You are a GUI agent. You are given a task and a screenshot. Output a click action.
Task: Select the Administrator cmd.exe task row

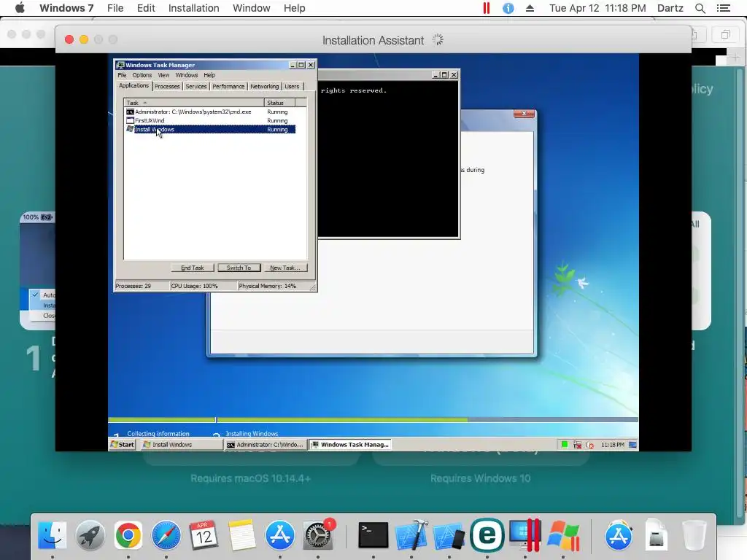[210, 112]
